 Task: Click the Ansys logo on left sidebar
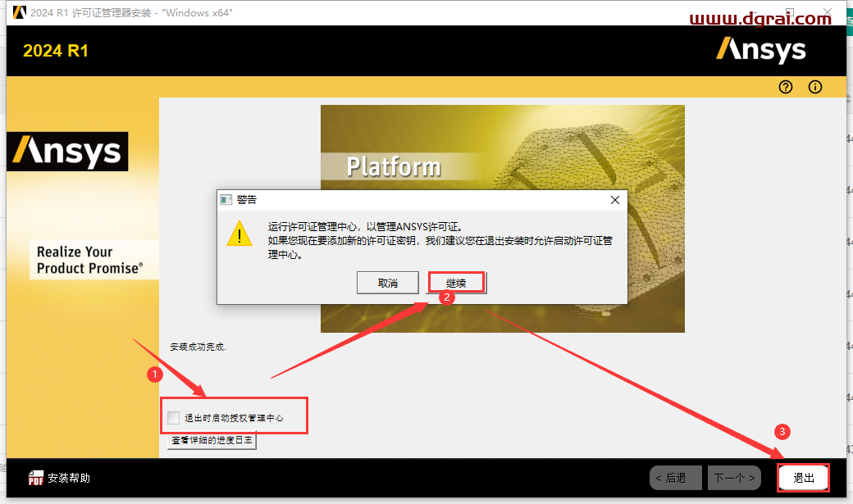67,151
